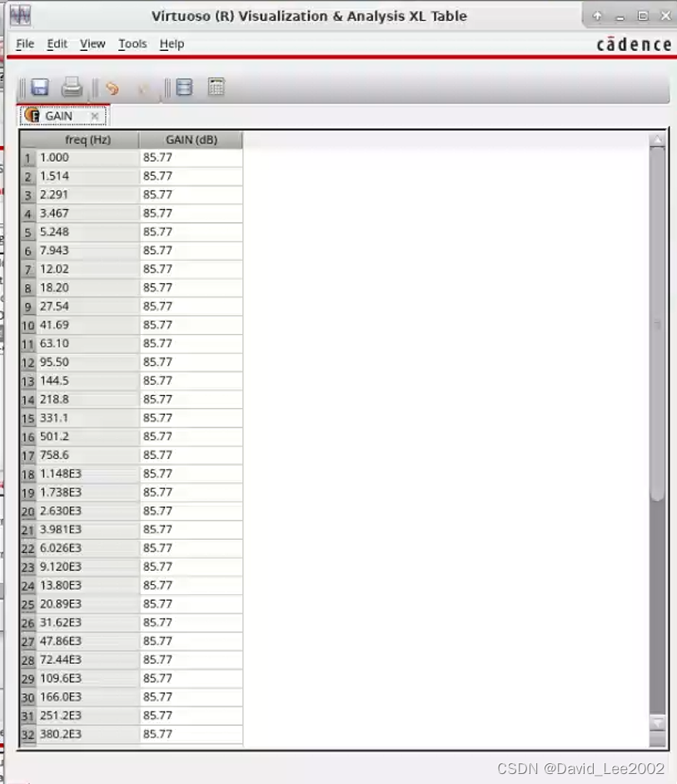Image resolution: width=677 pixels, height=784 pixels.
Task: Click the Print toolbar icon
Action: tap(72, 87)
